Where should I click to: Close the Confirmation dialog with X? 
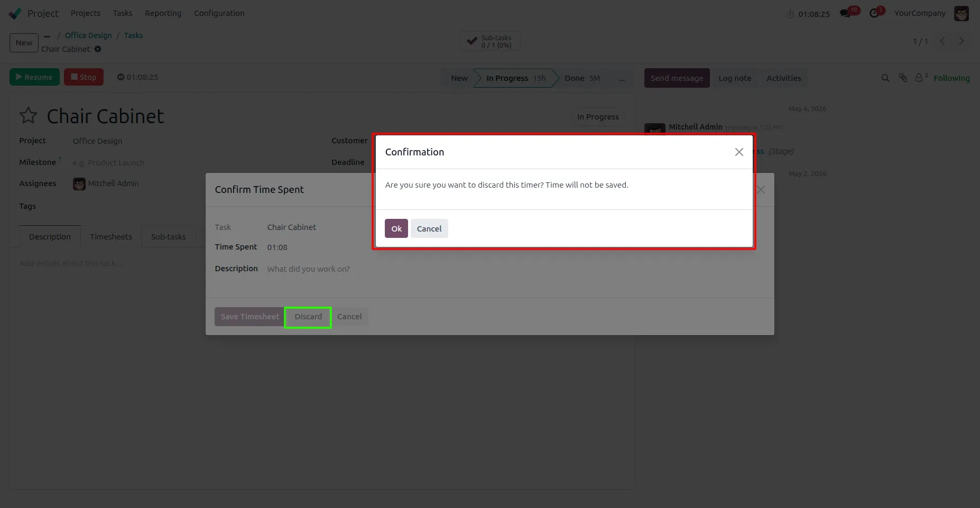pos(739,152)
